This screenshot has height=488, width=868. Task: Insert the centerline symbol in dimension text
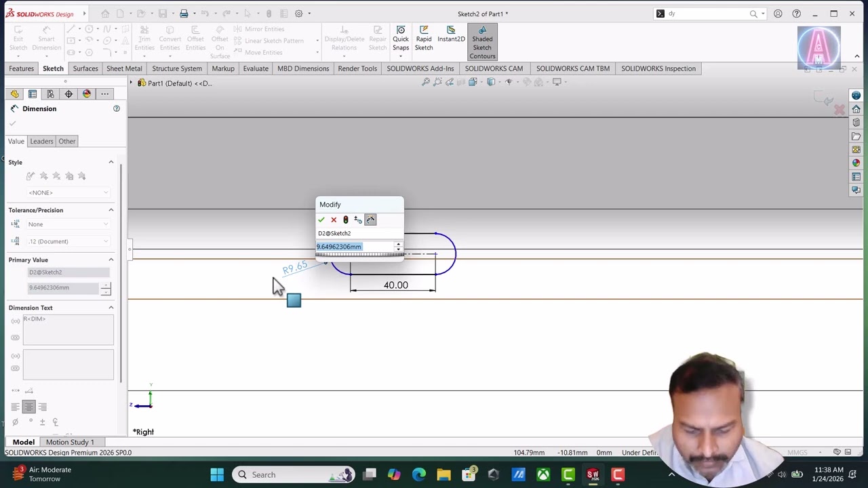click(x=56, y=422)
